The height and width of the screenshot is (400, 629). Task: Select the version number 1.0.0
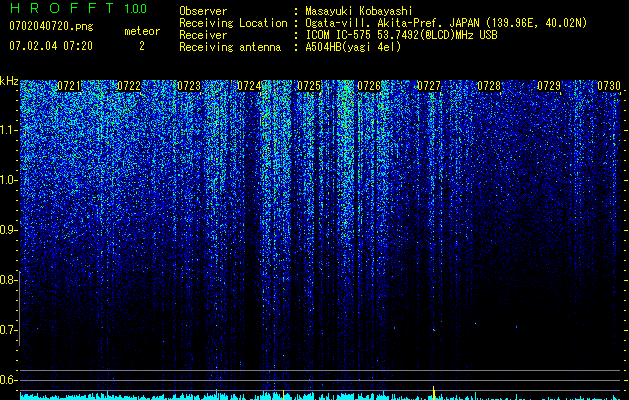click(135, 8)
